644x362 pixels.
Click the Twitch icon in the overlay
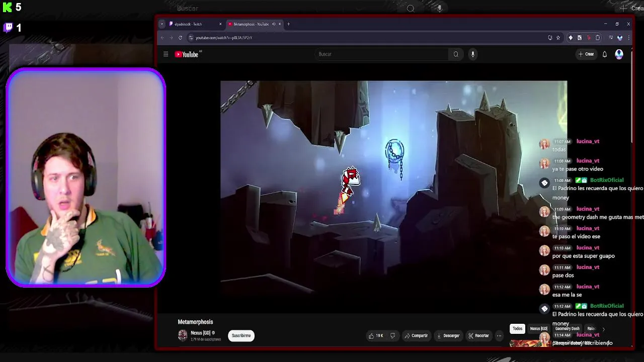[x=8, y=27]
